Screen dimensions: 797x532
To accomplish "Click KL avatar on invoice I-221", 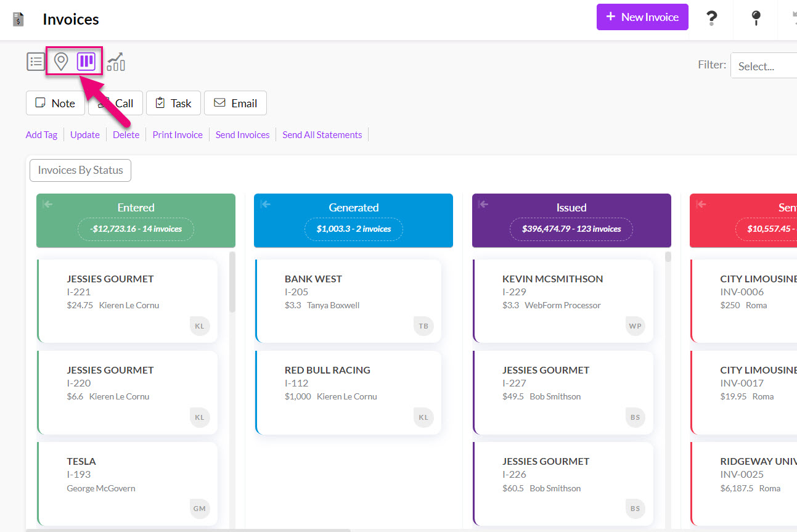I will pyautogui.click(x=200, y=326).
